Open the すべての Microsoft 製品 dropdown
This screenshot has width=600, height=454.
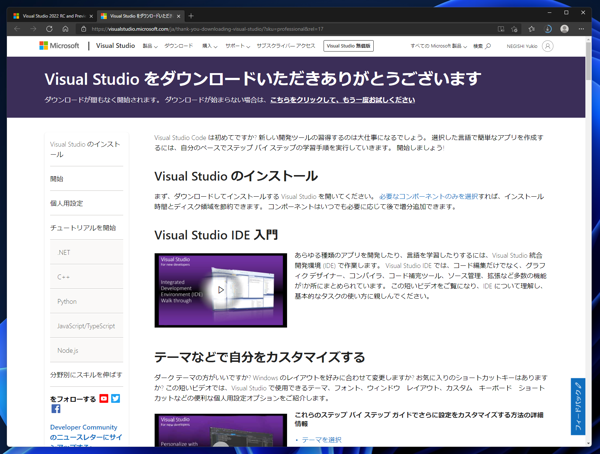[x=438, y=46]
